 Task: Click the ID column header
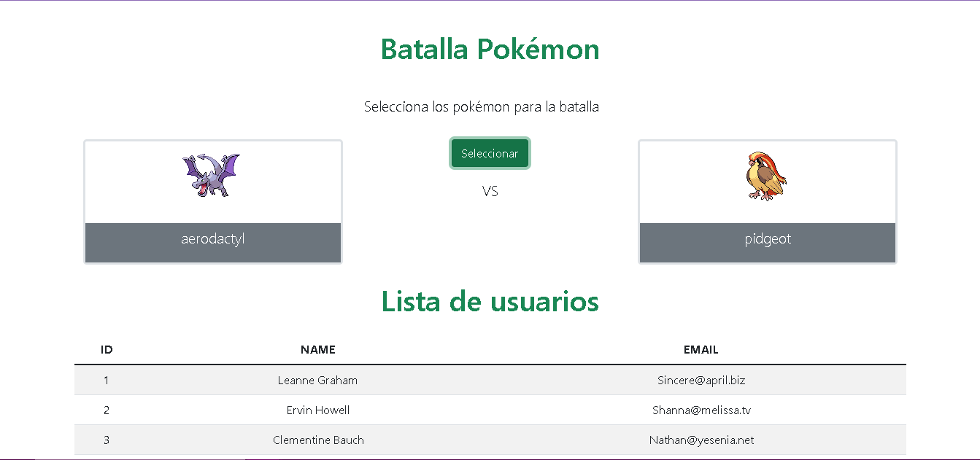pos(107,350)
